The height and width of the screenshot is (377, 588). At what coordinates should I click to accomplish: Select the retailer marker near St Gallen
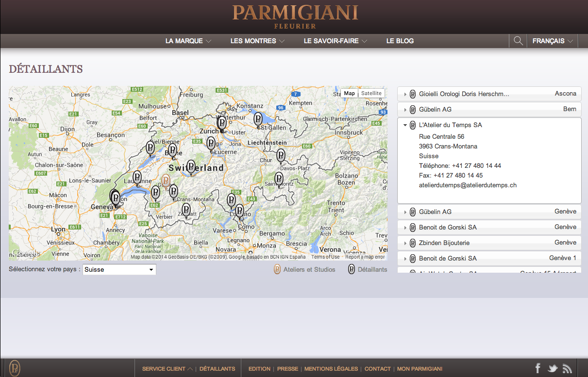pos(258,119)
